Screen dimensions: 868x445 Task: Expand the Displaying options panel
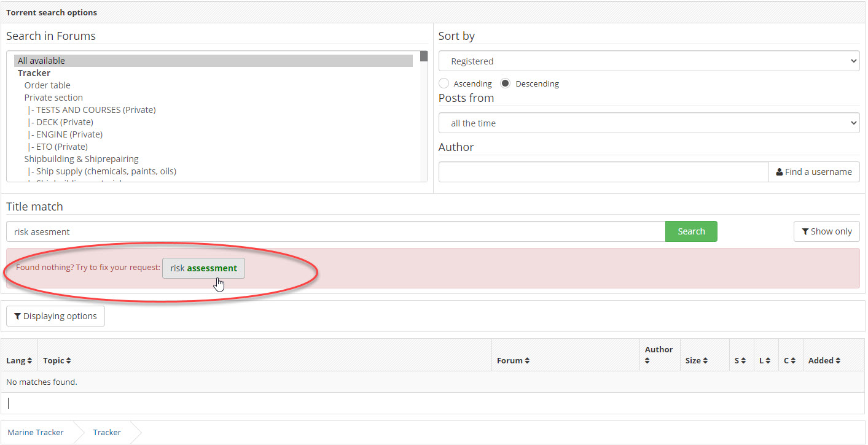[x=55, y=316]
